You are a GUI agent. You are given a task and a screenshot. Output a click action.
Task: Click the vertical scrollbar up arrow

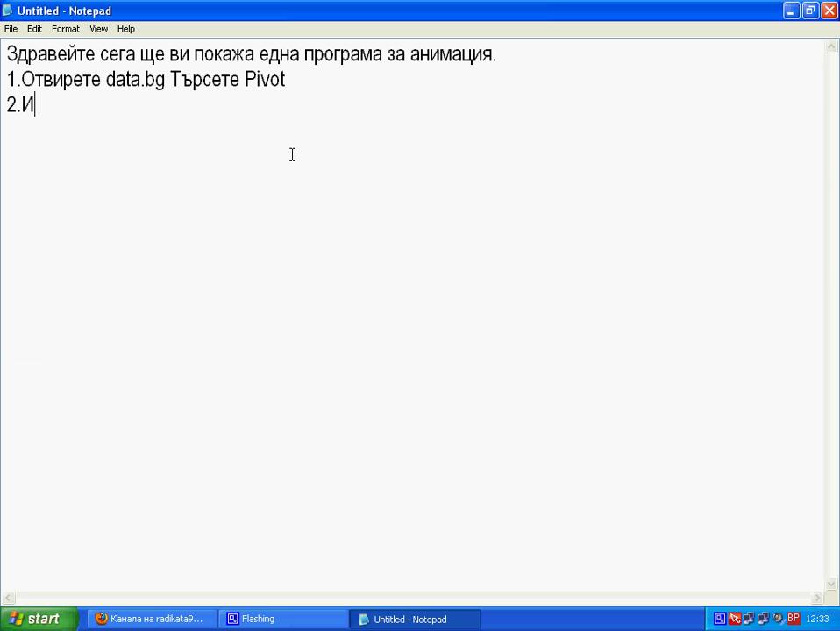[832, 47]
